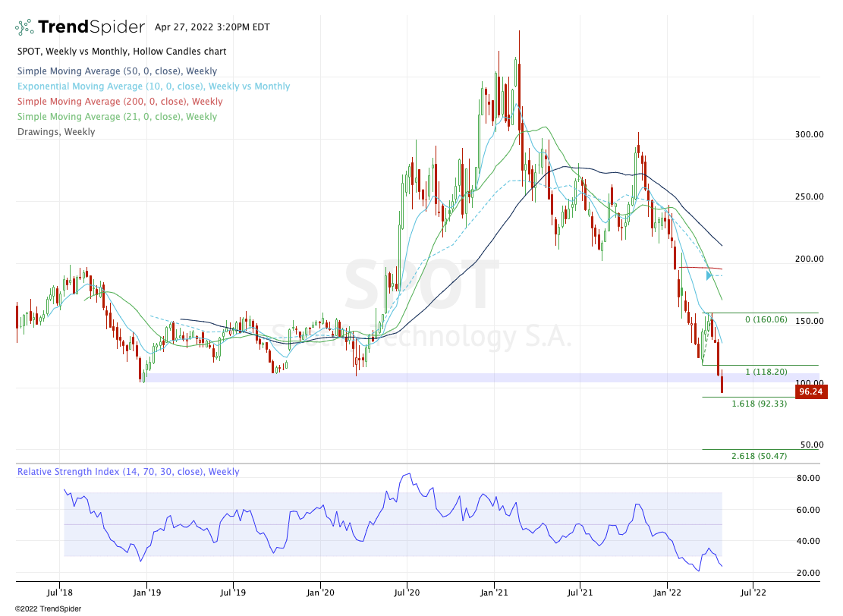Screen dimensions: 843x616
Task: Click the 200.00 price axis label
Action: tap(809, 259)
